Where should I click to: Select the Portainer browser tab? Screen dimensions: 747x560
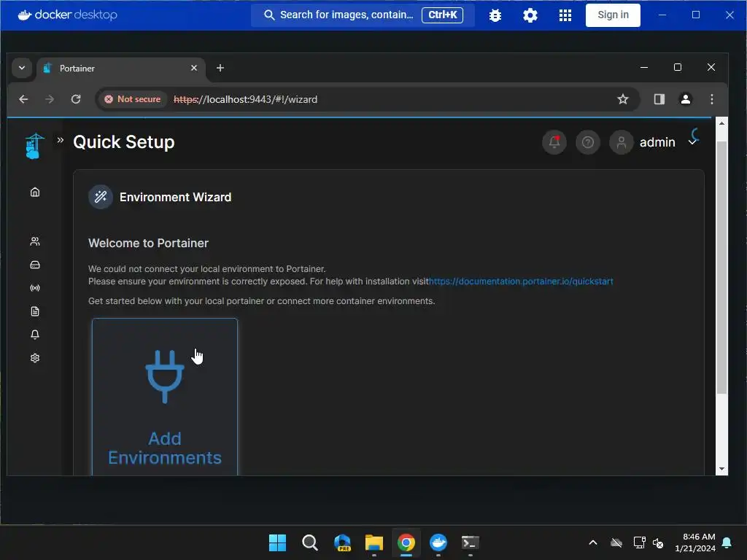click(x=122, y=68)
